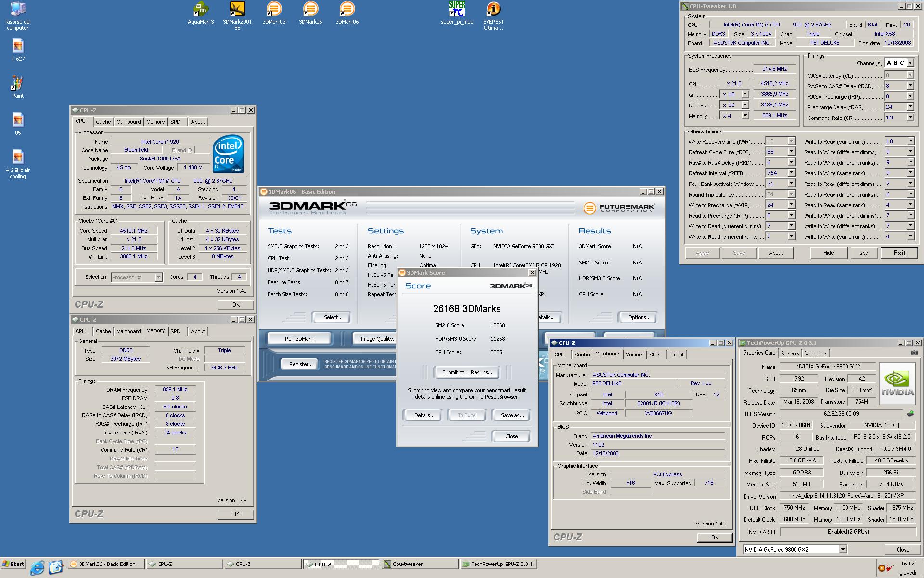Open the Paint desktop shortcut
The width and height of the screenshot is (924, 578).
point(18,87)
